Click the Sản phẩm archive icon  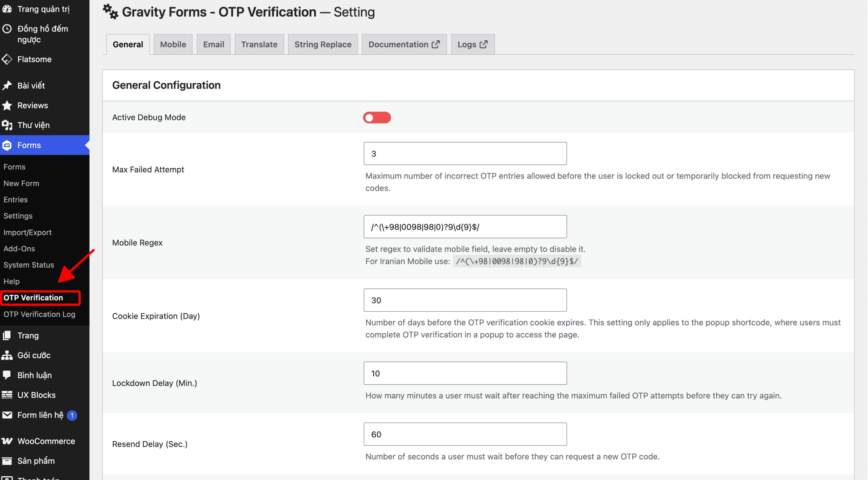[7, 461]
